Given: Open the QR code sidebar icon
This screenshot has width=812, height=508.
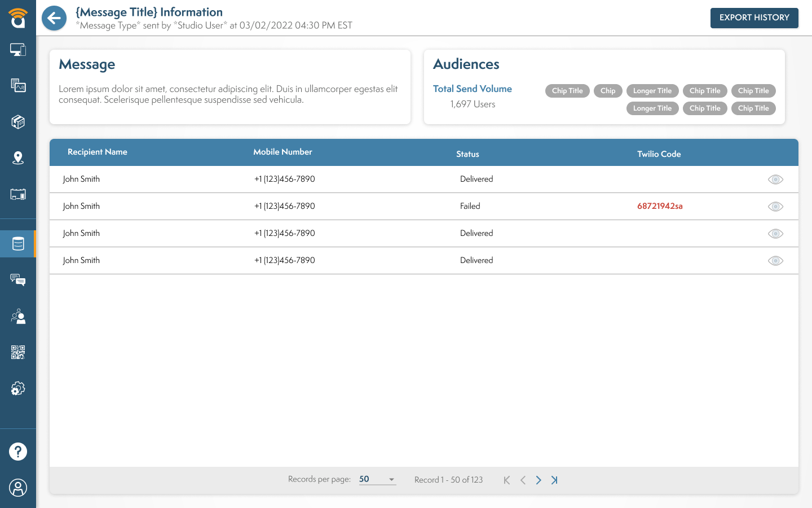Looking at the screenshot, I should tap(18, 352).
